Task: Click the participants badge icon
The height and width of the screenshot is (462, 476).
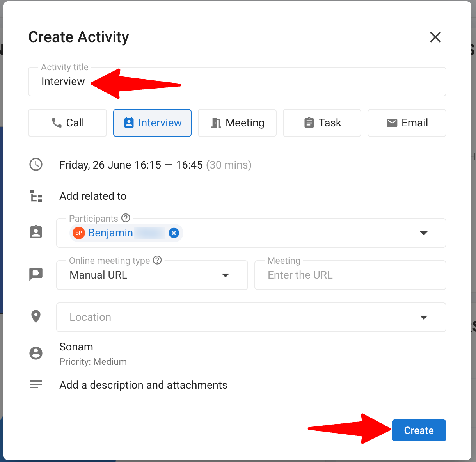Action: tap(36, 232)
